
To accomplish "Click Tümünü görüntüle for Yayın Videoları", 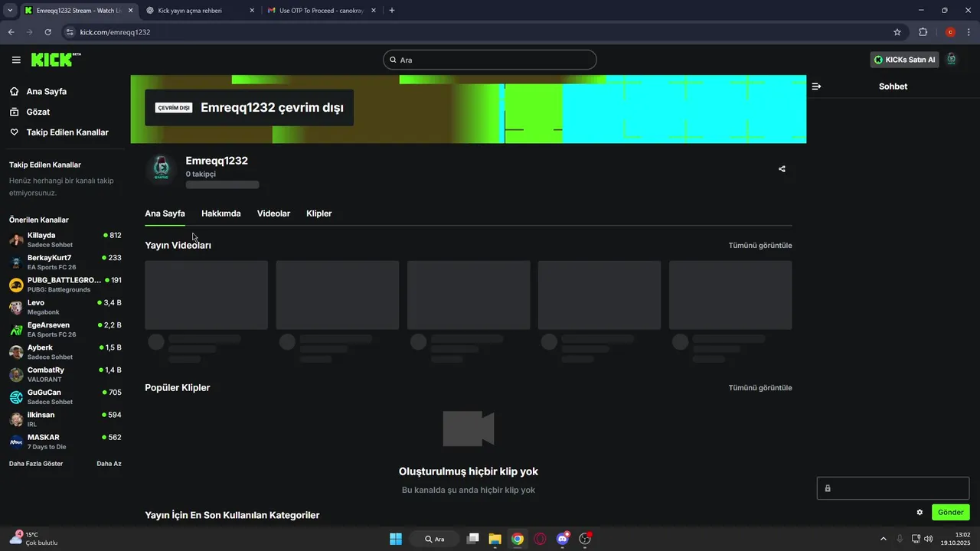I will (x=760, y=246).
